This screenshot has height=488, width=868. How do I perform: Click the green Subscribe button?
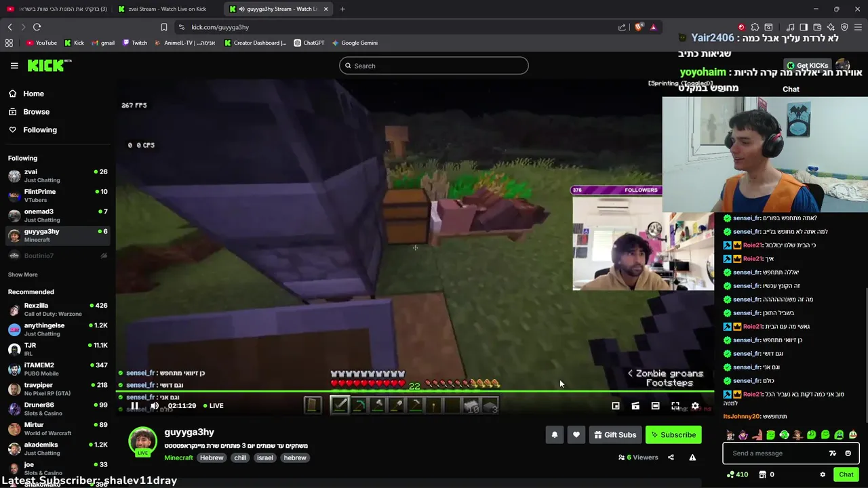pos(673,435)
